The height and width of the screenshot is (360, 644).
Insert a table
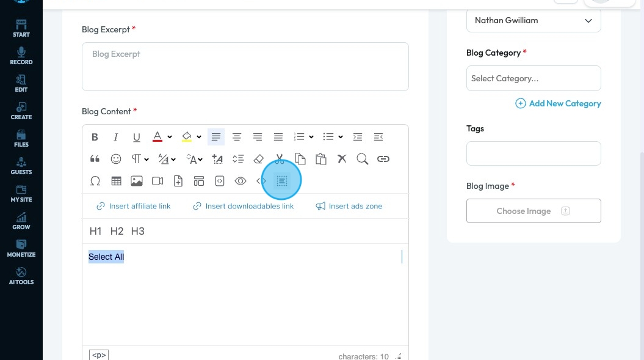(116, 181)
